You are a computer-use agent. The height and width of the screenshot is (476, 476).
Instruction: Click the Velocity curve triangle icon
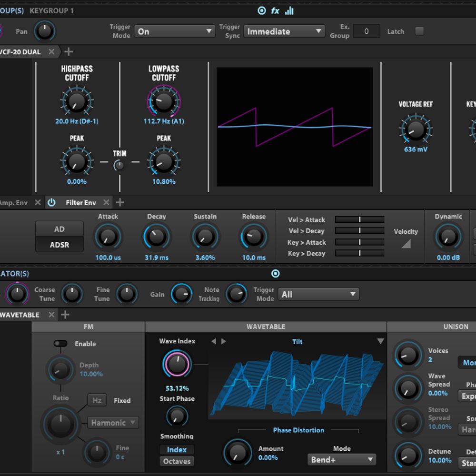click(406, 243)
